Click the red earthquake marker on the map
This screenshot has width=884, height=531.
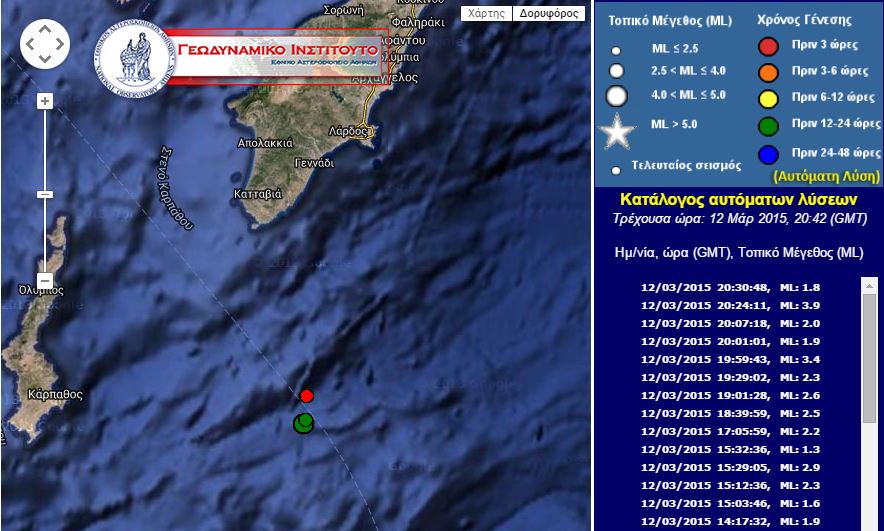click(307, 396)
